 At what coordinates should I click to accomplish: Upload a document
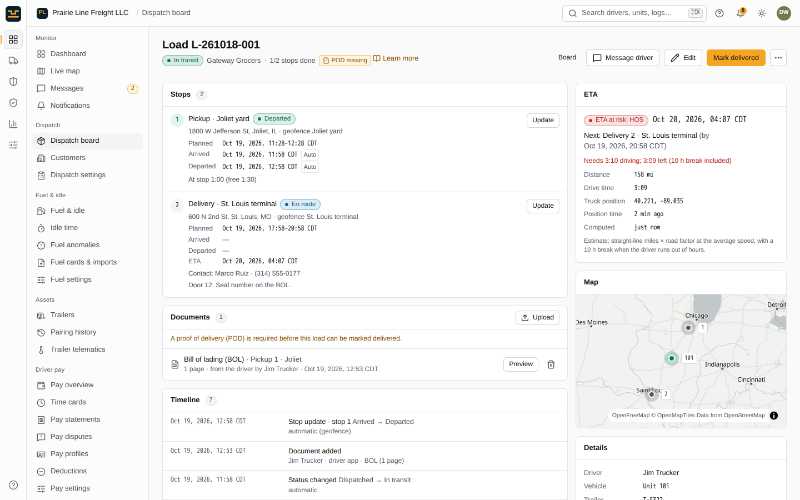pos(538,317)
